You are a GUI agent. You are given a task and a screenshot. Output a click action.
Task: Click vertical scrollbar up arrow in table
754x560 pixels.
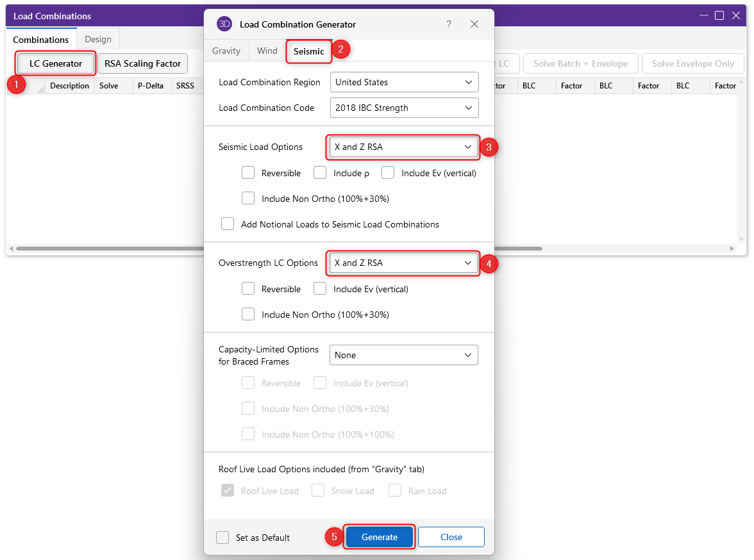click(741, 82)
